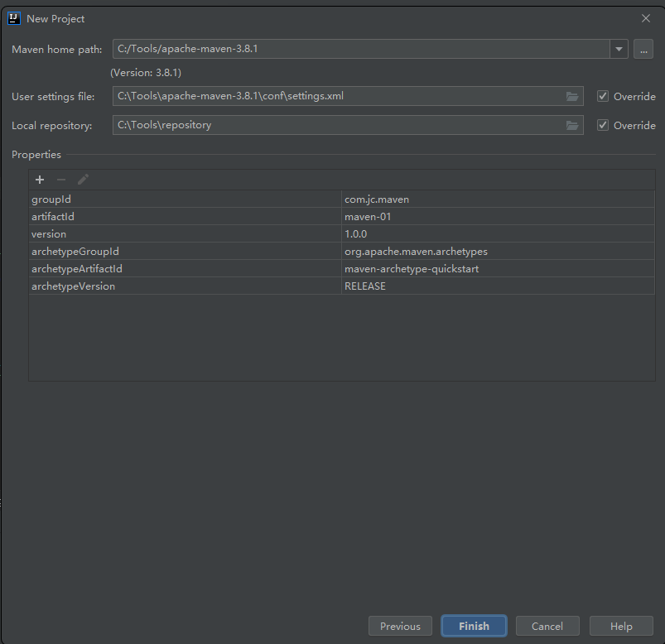Disable Override for the Local repository
The width and height of the screenshot is (665, 644).
[x=603, y=125]
